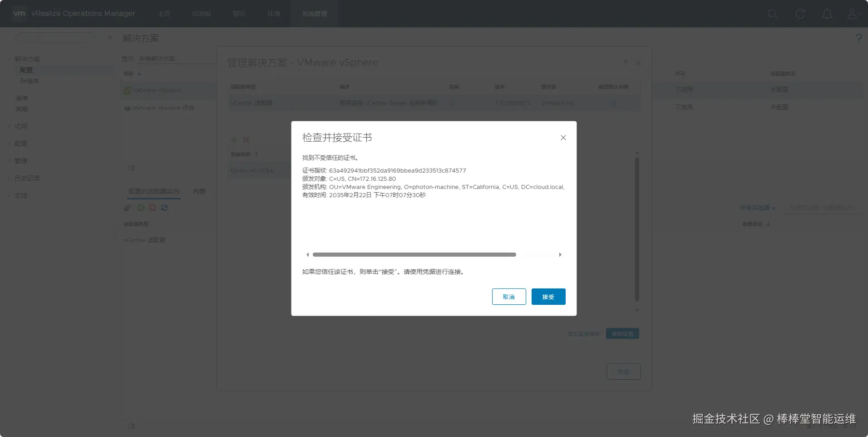Click the configure gears icon in adapter toolbar
This screenshot has width=868, height=437.
[127, 208]
